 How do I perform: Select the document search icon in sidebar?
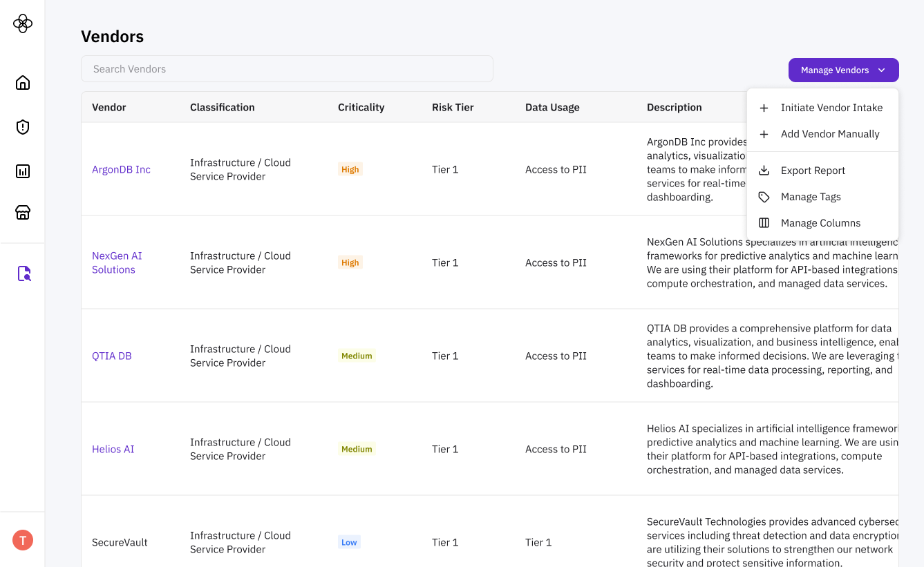(23, 273)
